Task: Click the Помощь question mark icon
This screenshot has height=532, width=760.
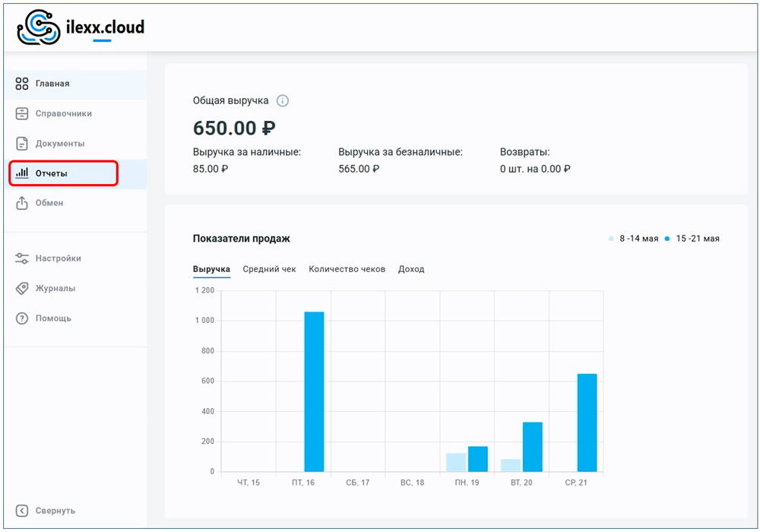Action: pos(22,318)
